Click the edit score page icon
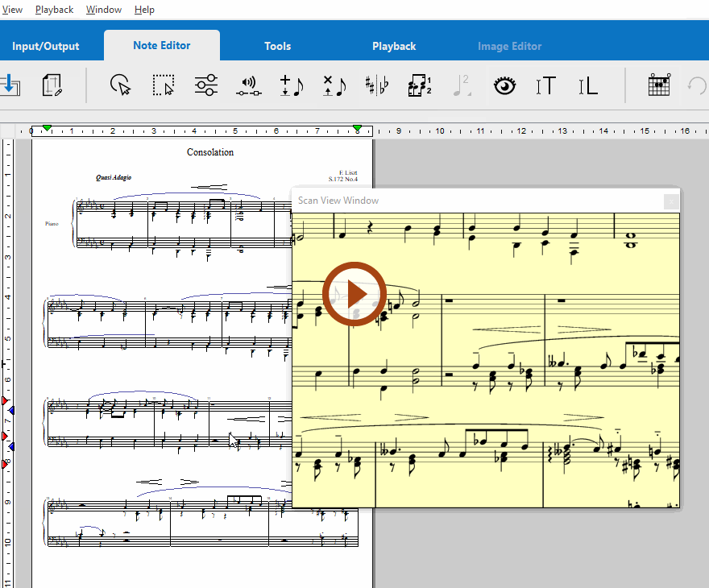The width and height of the screenshot is (709, 588). (52, 85)
